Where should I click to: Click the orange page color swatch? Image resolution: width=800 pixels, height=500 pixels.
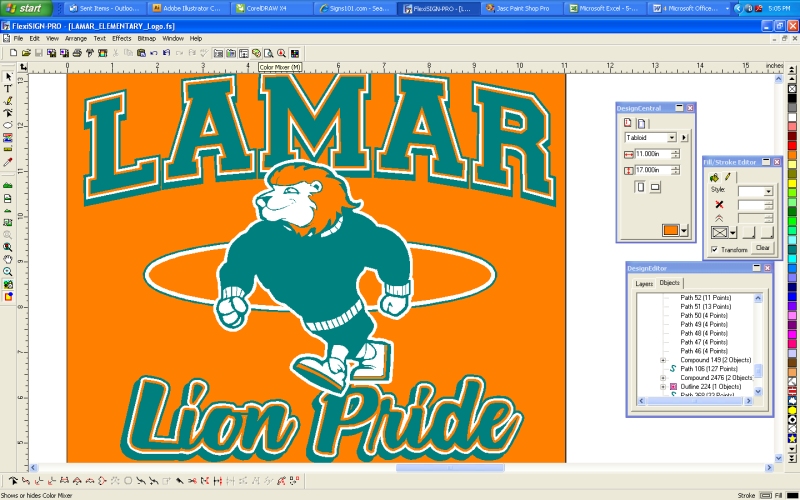[x=670, y=231]
